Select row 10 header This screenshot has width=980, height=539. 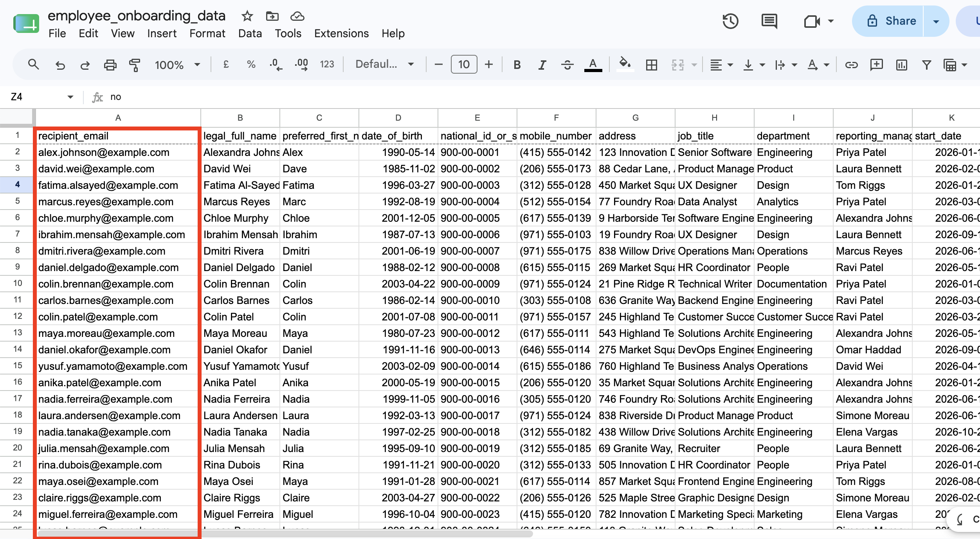point(18,283)
